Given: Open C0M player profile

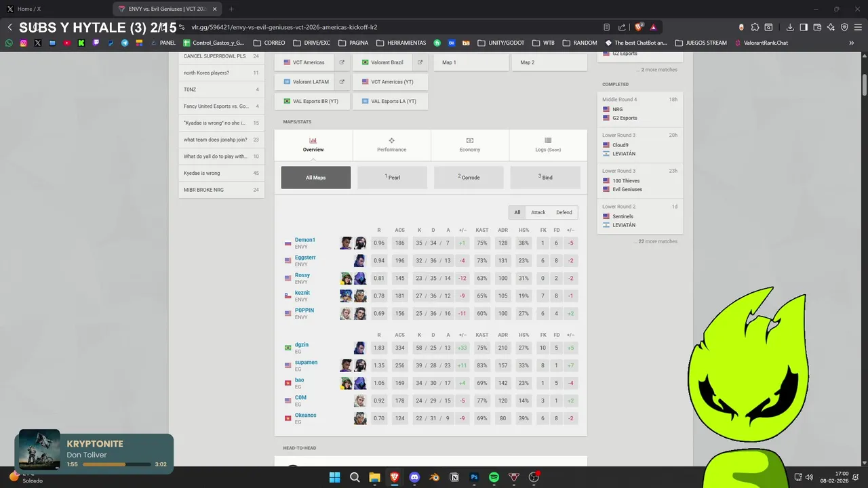Looking at the screenshot, I should [300, 398].
